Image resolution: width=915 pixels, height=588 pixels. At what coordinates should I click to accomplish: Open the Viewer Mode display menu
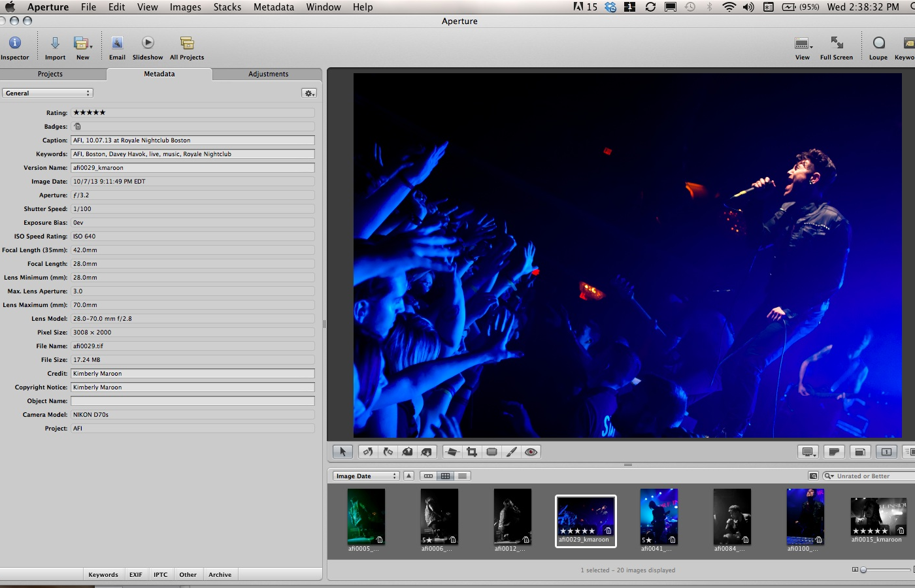click(x=808, y=451)
